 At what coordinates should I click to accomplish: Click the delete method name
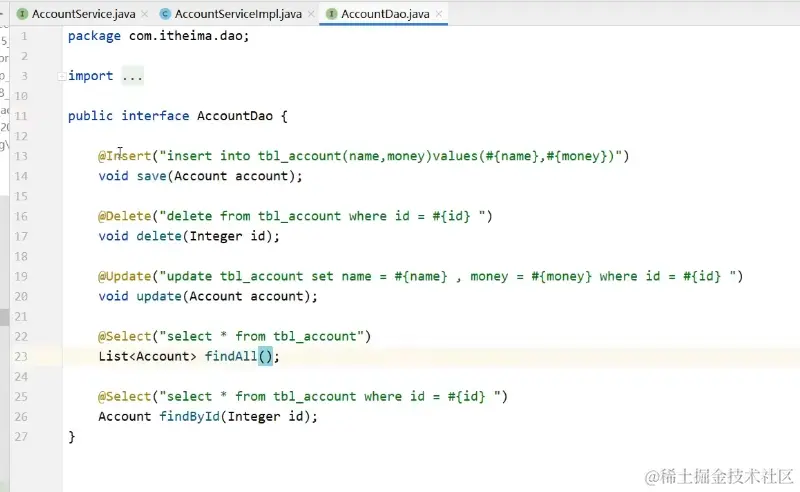point(159,236)
